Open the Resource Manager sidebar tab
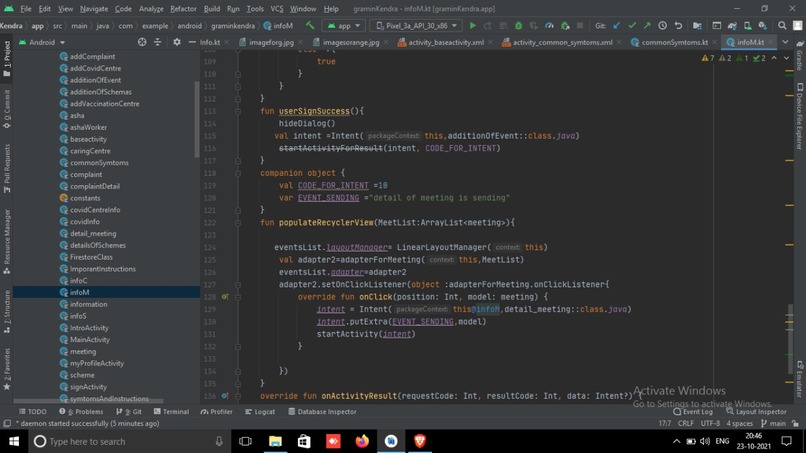Image resolution: width=806 pixels, height=453 pixels. [7, 242]
